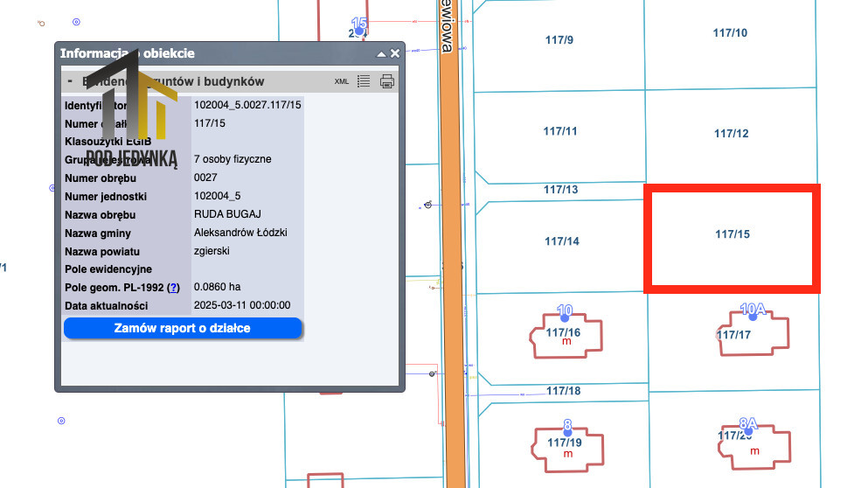Select parcel 117/16 building label

click(563, 332)
